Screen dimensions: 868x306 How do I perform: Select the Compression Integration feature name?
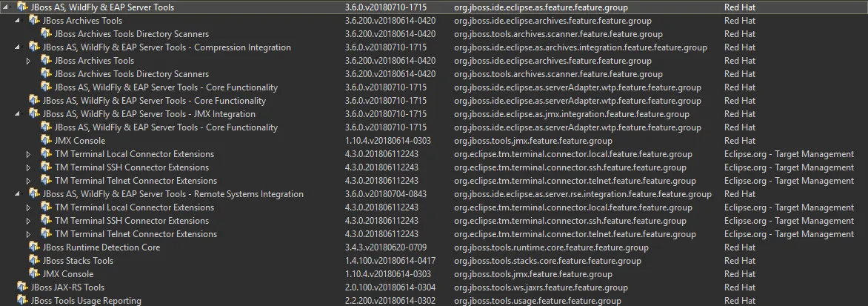[167, 47]
